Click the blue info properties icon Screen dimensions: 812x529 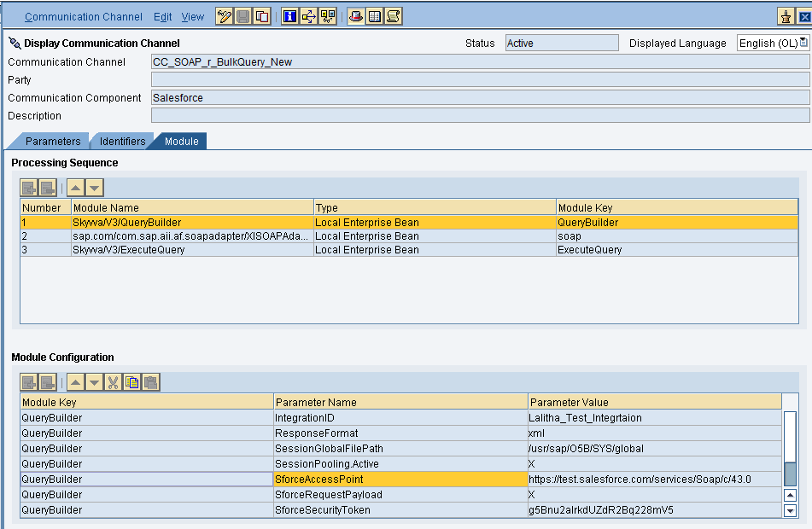pos(290,16)
